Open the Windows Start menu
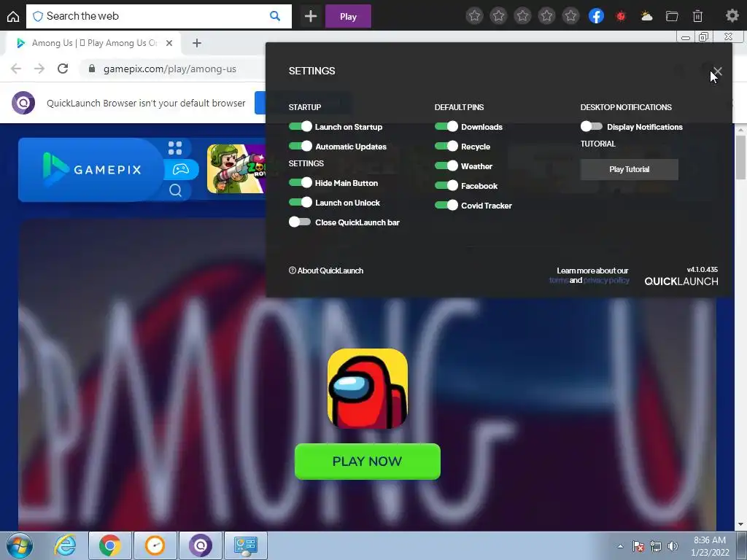 click(20, 545)
